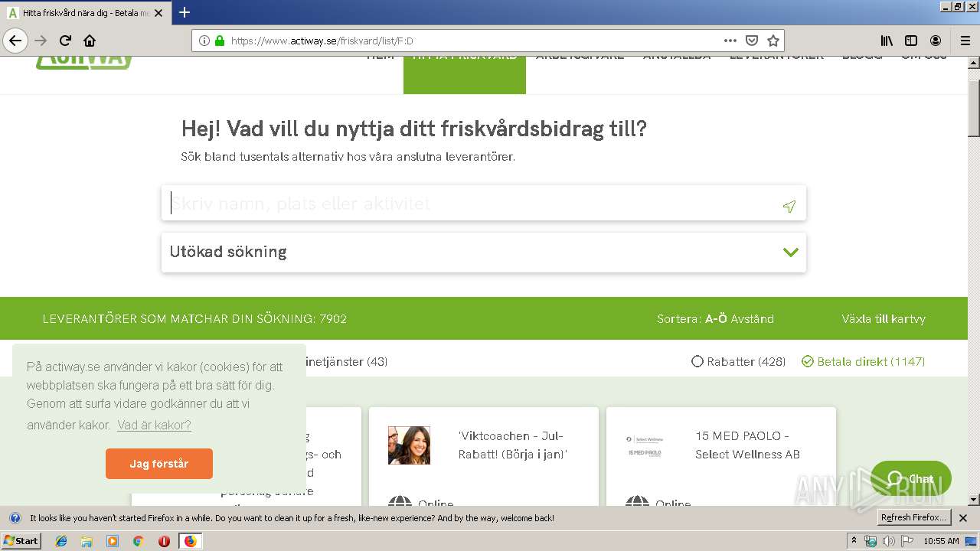Toggle the Betala direkt filter

click(863, 361)
